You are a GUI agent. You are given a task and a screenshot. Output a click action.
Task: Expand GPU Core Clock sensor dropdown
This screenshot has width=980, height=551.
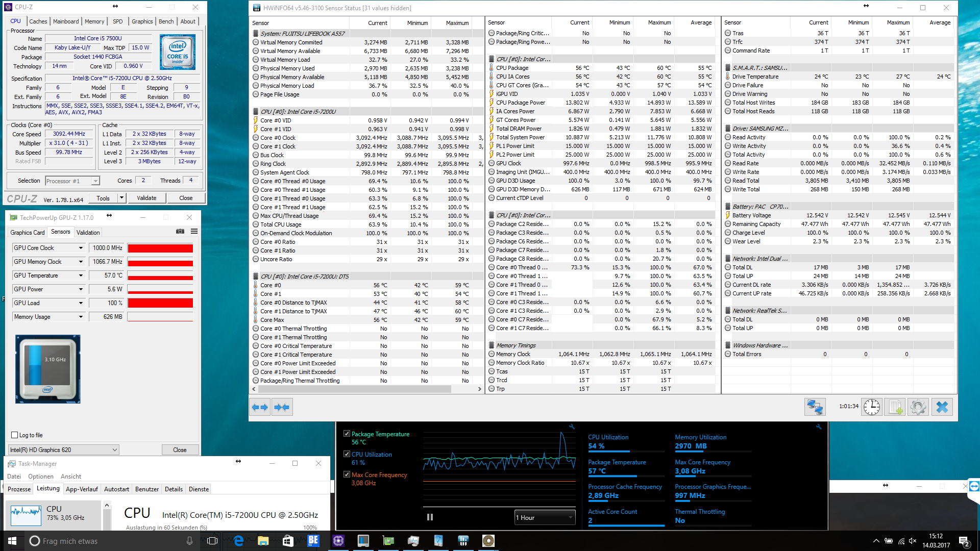(x=81, y=248)
